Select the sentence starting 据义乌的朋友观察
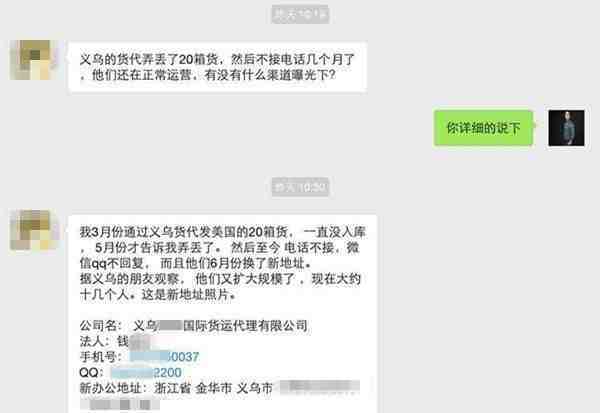Viewport: 600px width, 413px height. [x=220, y=287]
